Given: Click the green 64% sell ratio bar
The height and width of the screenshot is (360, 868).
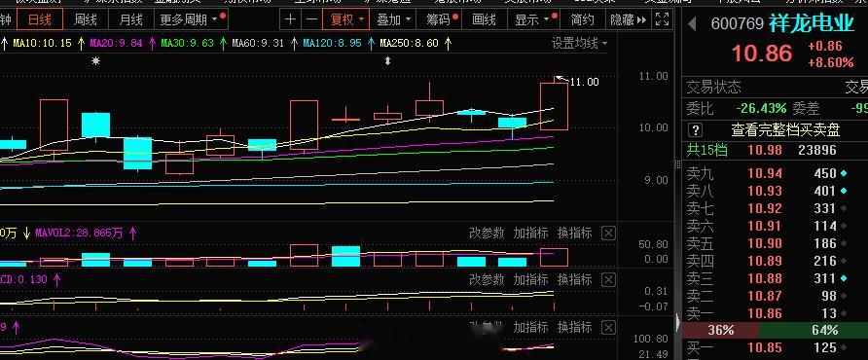Looking at the screenshot, I should pyautogui.click(x=814, y=331).
